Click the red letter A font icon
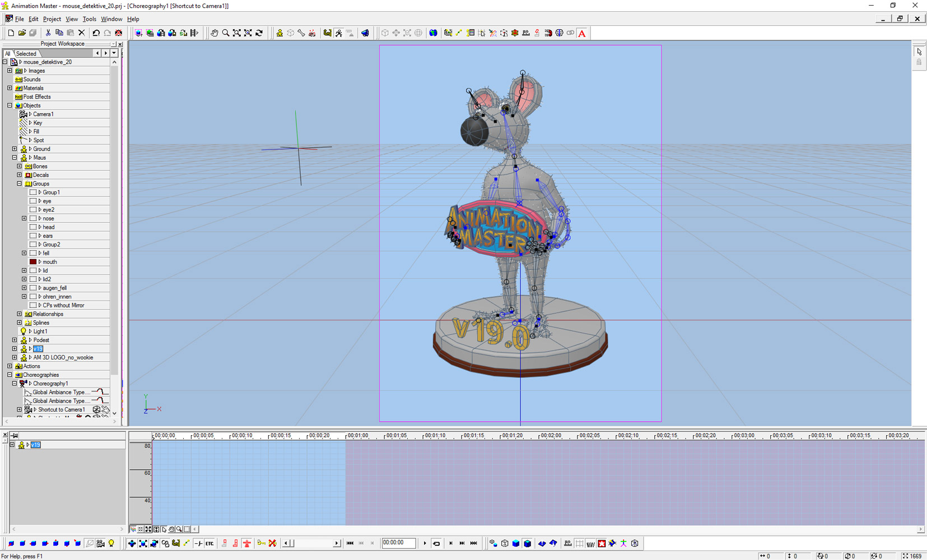The height and width of the screenshot is (560, 927). click(x=583, y=33)
